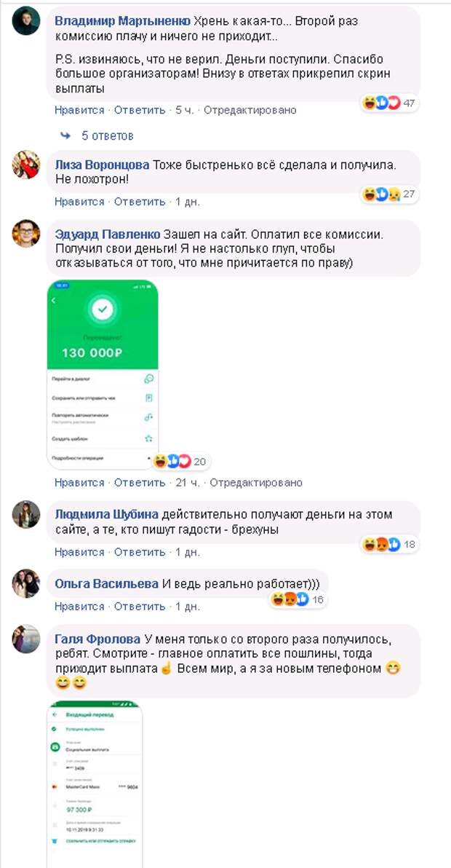Click Ответить under Ольга Васильева's comment
The width and height of the screenshot is (451, 868).
point(140,607)
